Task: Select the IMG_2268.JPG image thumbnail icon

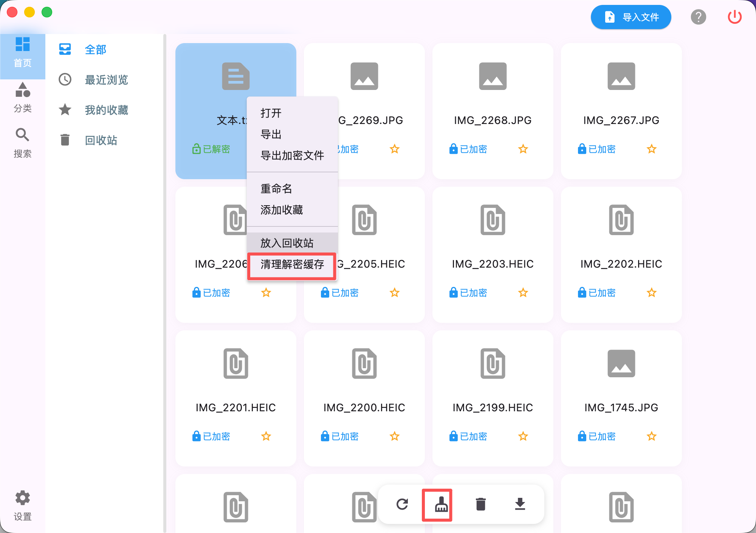Action: 493,76
